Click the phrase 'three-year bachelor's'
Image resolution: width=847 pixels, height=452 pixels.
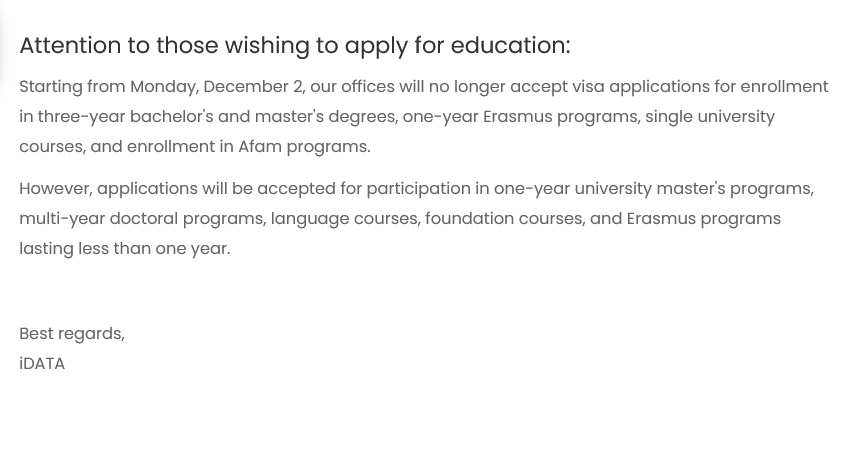point(125,117)
